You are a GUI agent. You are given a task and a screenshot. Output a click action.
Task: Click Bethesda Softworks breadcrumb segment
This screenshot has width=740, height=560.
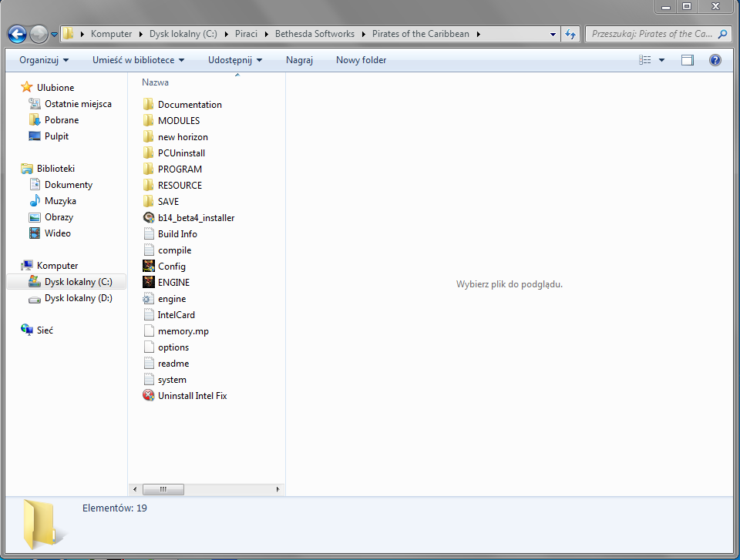click(314, 34)
